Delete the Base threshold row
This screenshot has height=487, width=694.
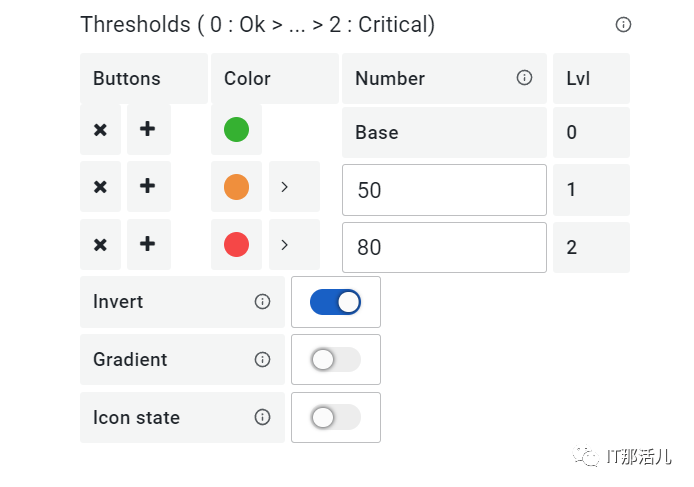click(x=100, y=131)
